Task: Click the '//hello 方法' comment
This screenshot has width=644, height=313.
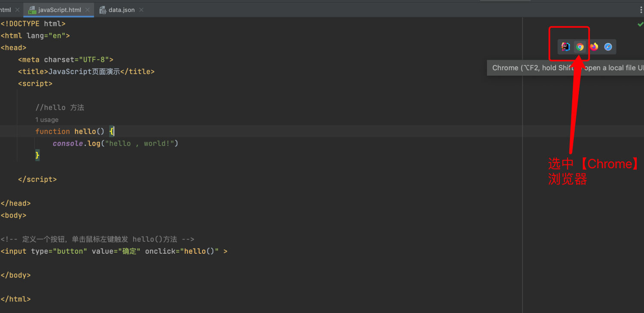Action: click(60, 107)
